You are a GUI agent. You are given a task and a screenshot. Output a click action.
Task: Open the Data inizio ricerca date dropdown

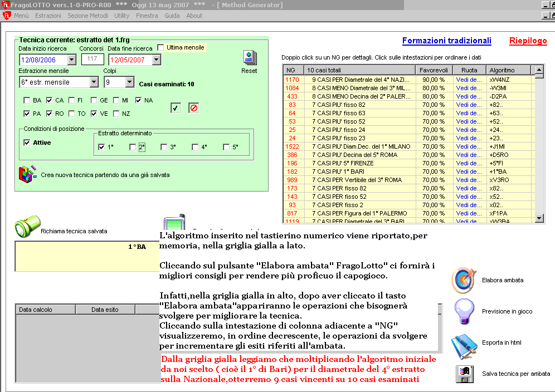[x=71, y=60]
